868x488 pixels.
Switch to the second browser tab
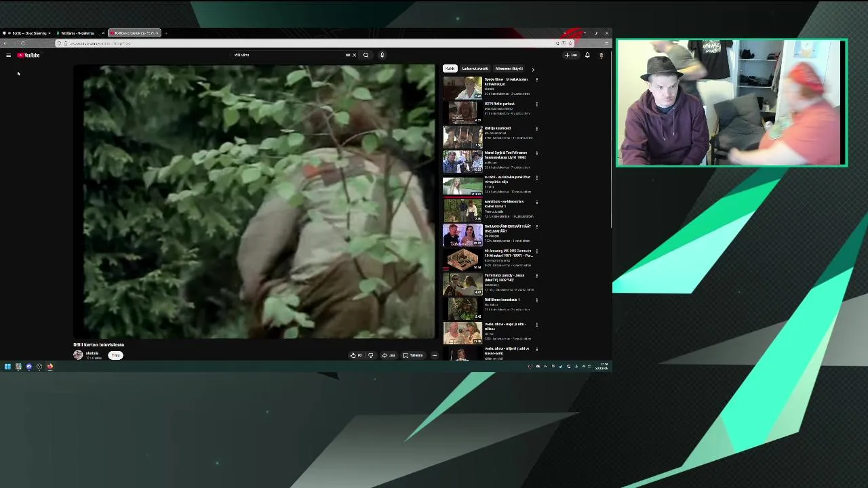tap(80, 33)
